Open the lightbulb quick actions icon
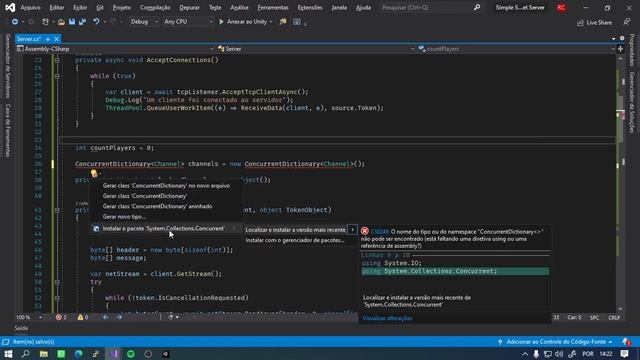The image size is (640, 360). pos(94,173)
